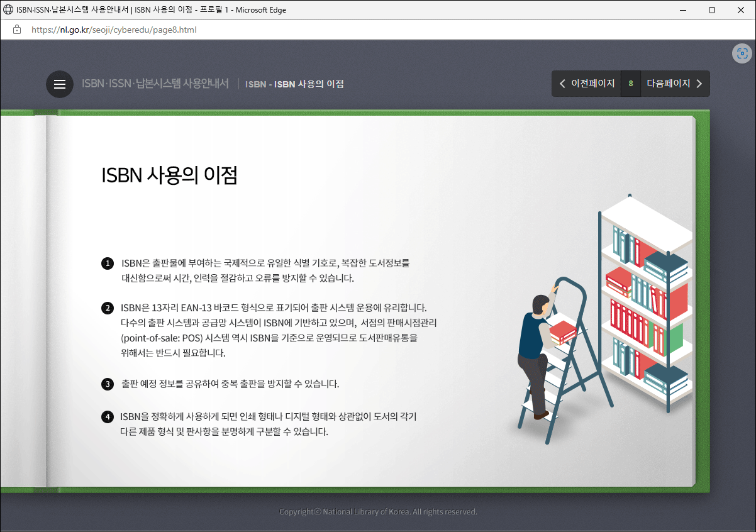Screen dimensions: 756x532
Task: Click the numbered bullet 1 marker
Action: coord(108,263)
